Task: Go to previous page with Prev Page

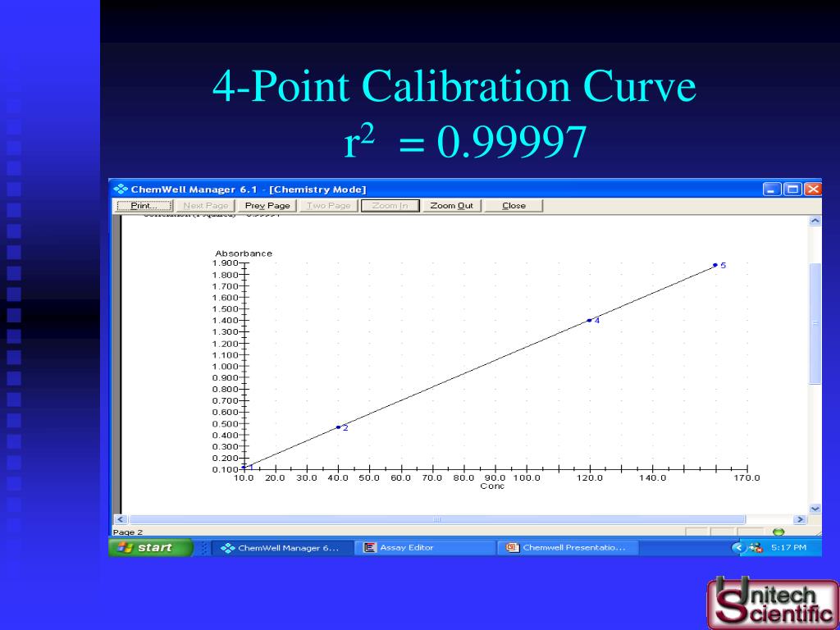Action: click(x=267, y=206)
